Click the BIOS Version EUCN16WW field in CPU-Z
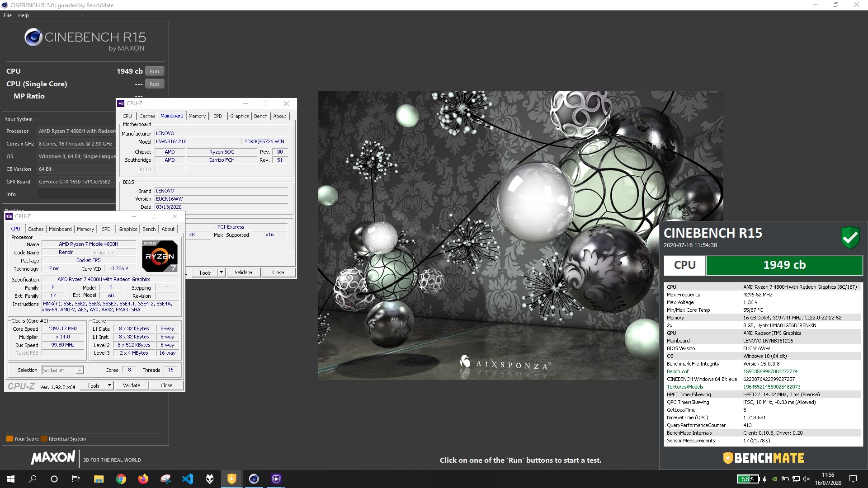The image size is (868, 488). 221,199
